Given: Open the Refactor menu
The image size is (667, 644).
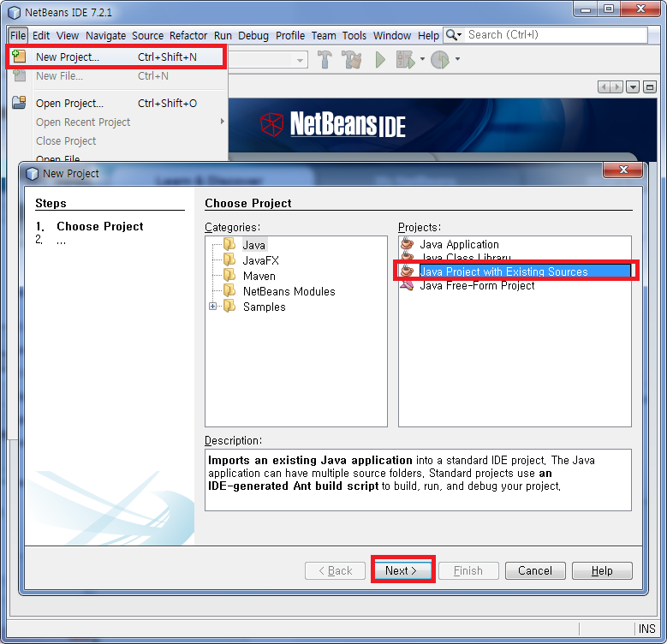Looking at the screenshot, I should (188, 35).
